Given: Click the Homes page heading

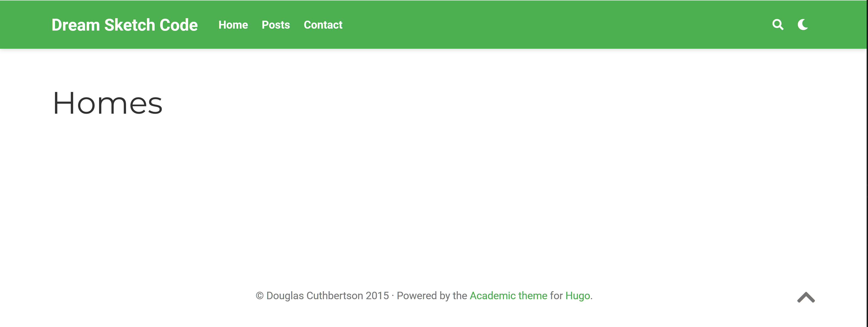Looking at the screenshot, I should tap(108, 103).
